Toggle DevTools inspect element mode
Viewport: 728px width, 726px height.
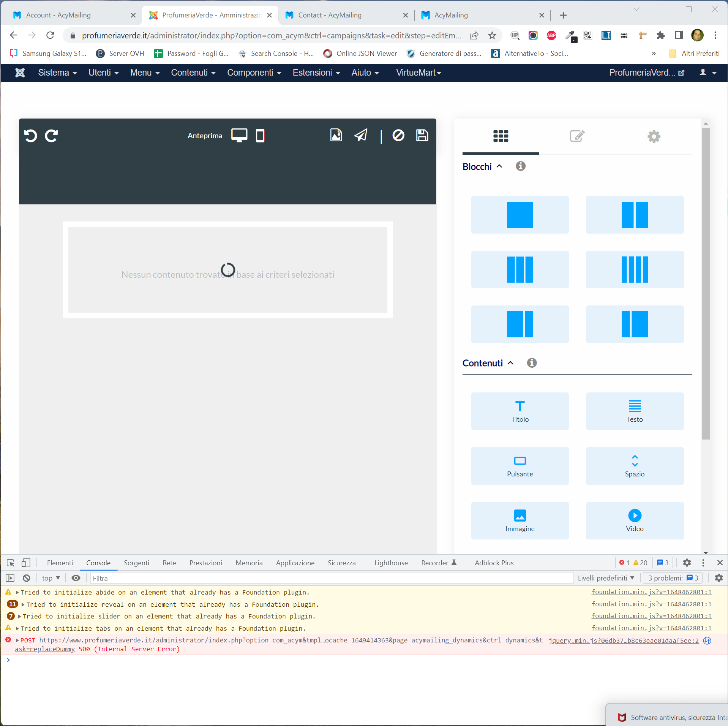(11, 563)
